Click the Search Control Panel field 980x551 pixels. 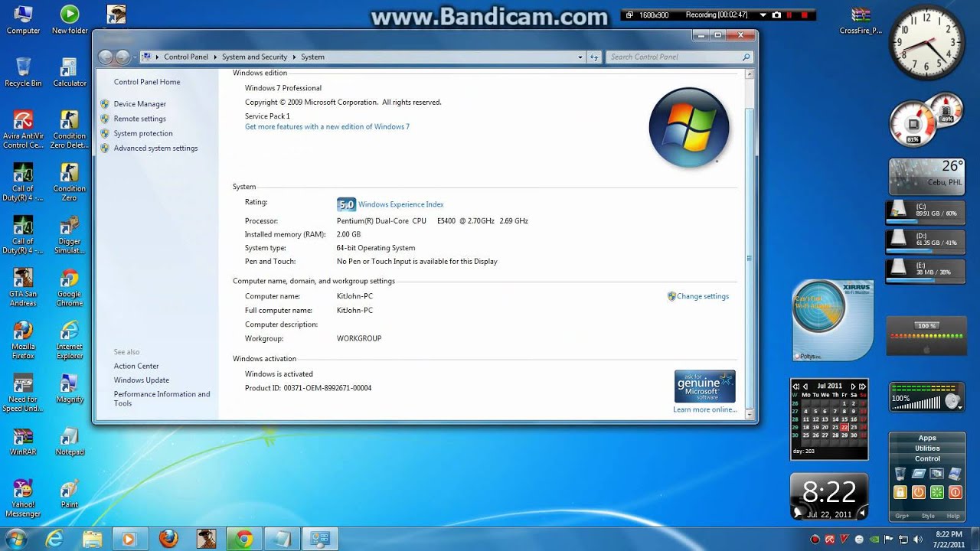680,57
